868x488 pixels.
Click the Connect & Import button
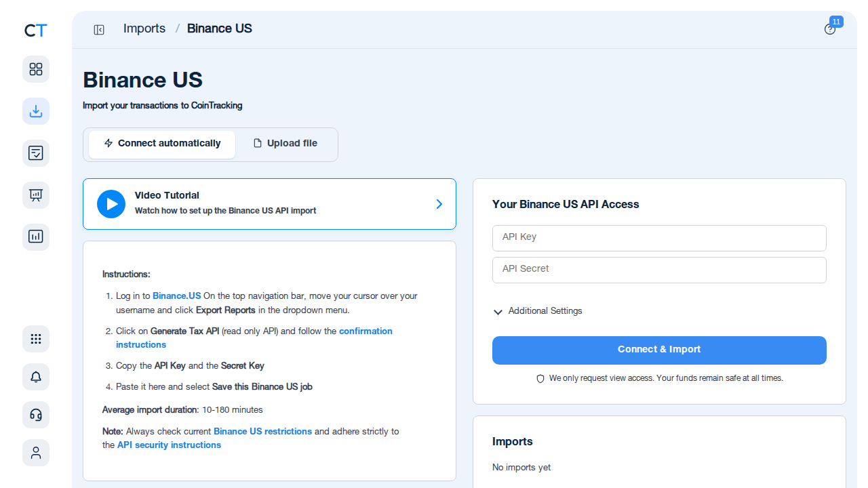659,350
